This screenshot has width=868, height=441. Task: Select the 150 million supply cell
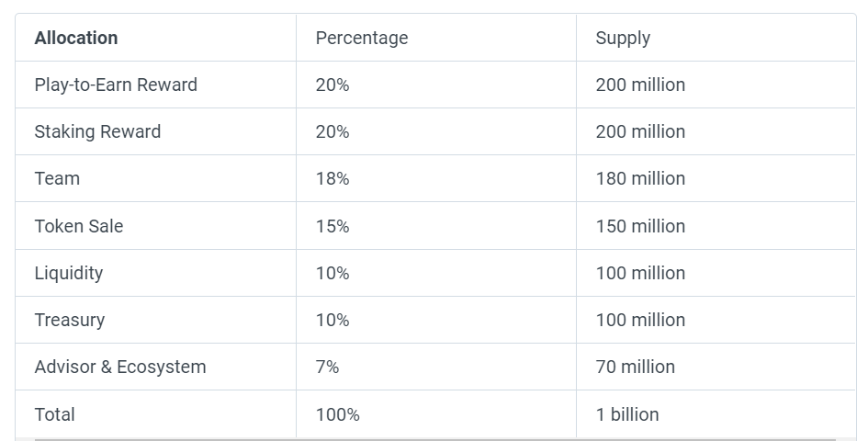pos(640,226)
